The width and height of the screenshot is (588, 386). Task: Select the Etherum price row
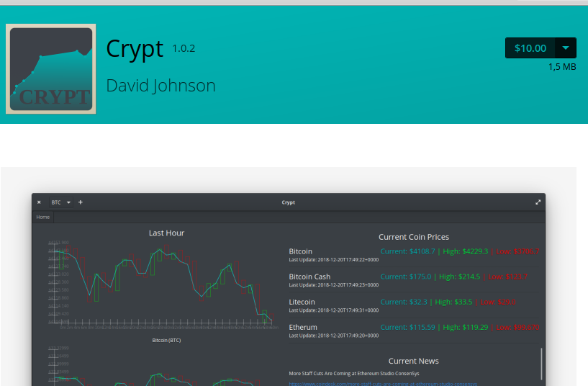[414, 330]
